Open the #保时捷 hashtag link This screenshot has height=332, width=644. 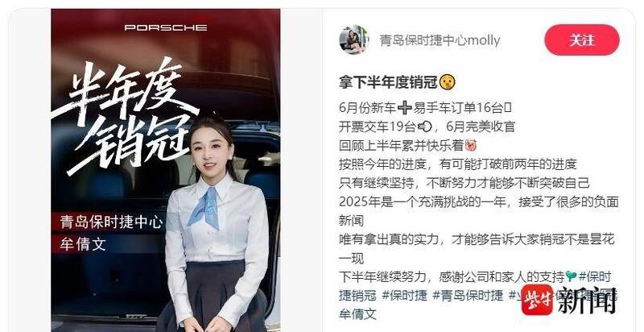[x=404, y=295]
